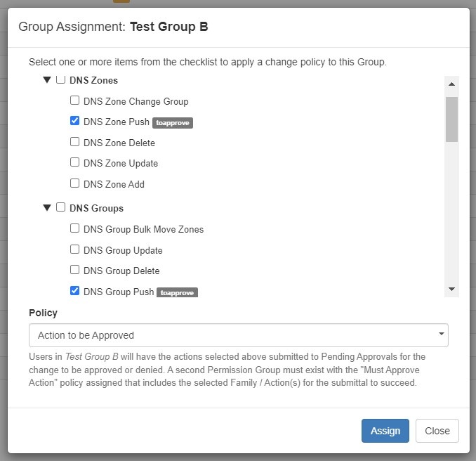Uncheck the DNS Zone Push checkbox

tap(75, 121)
